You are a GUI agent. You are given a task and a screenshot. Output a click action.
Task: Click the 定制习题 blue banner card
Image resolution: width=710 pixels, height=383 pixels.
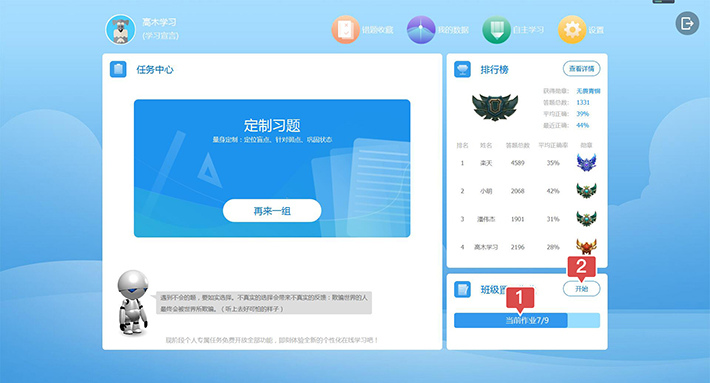272,168
